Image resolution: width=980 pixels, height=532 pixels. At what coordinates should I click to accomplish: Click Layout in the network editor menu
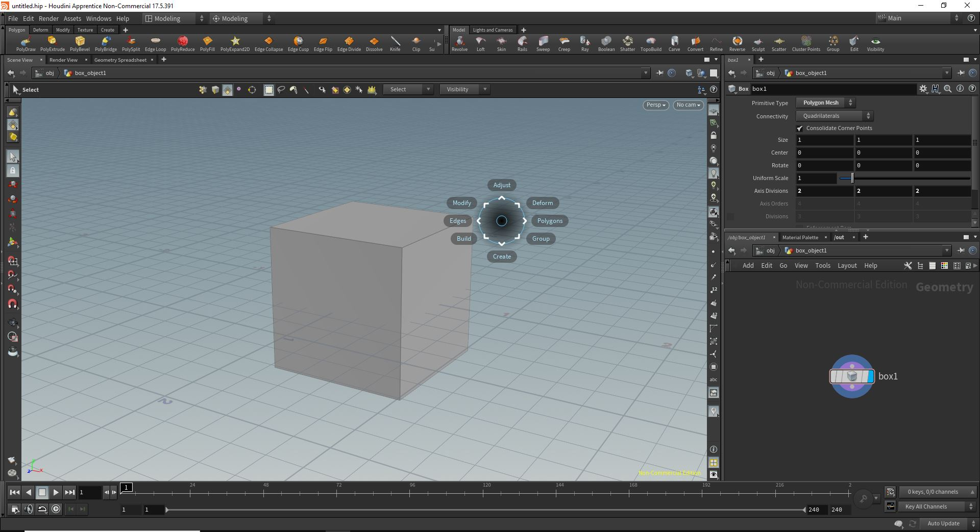pyautogui.click(x=847, y=266)
